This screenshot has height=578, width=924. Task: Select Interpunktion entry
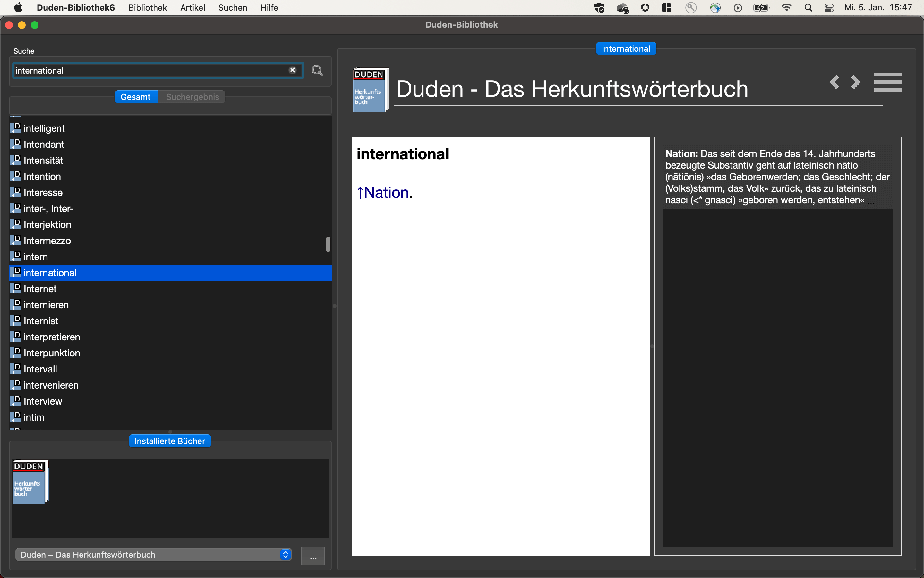click(170, 353)
